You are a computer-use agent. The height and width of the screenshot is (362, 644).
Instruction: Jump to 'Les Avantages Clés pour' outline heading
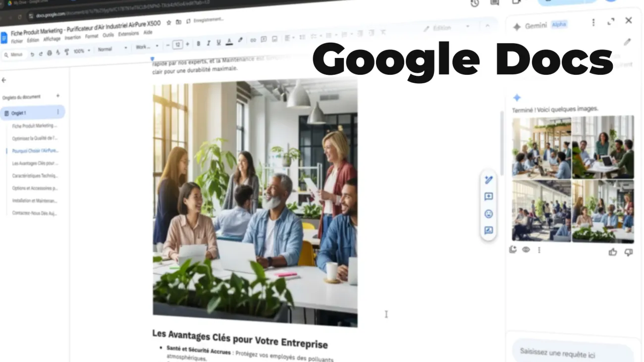tap(35, 163)
